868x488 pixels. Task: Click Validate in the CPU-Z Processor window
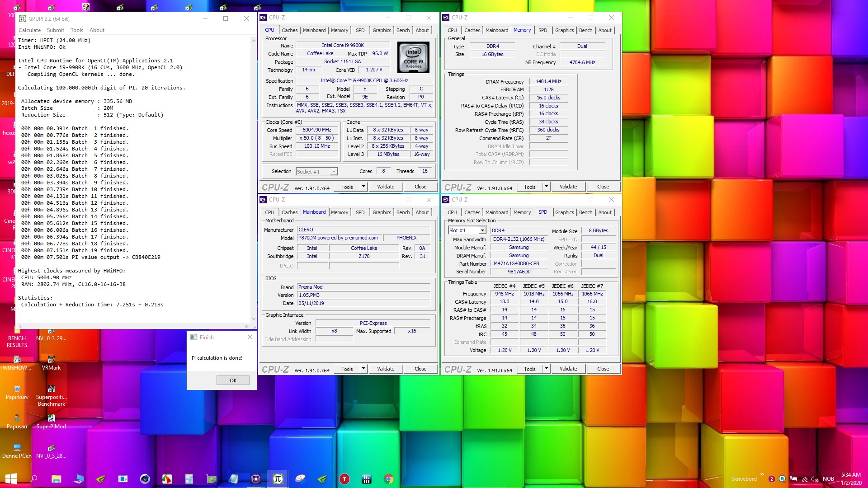386,187
